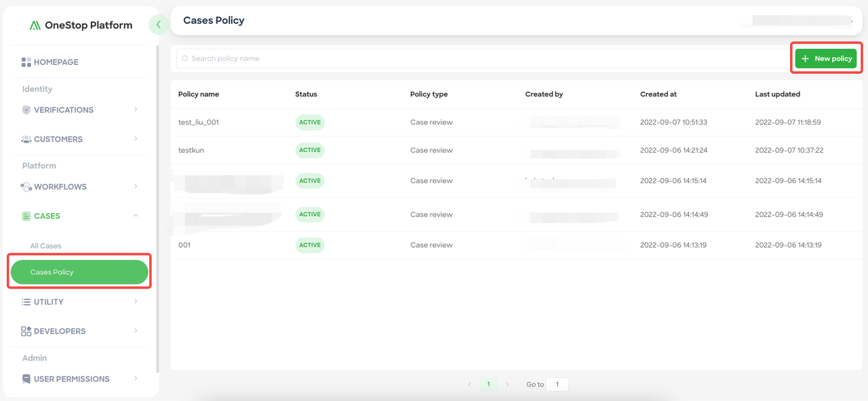Collapse the Cases menu chevron
Viewport: 868px width, 401px height.
click(x=136, y=216)
